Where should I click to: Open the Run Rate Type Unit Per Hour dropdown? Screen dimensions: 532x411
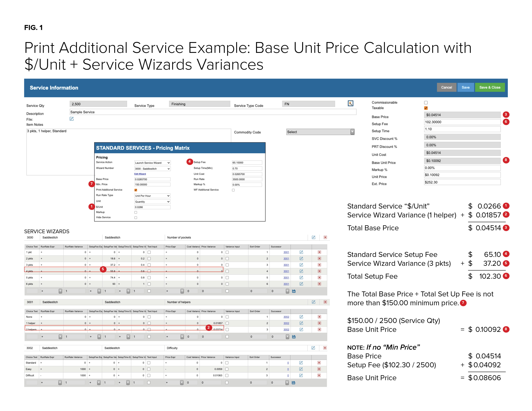152,196
